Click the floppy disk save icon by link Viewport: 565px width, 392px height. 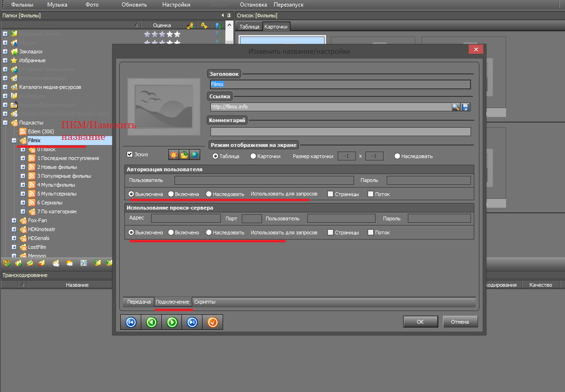coord(465,107)
